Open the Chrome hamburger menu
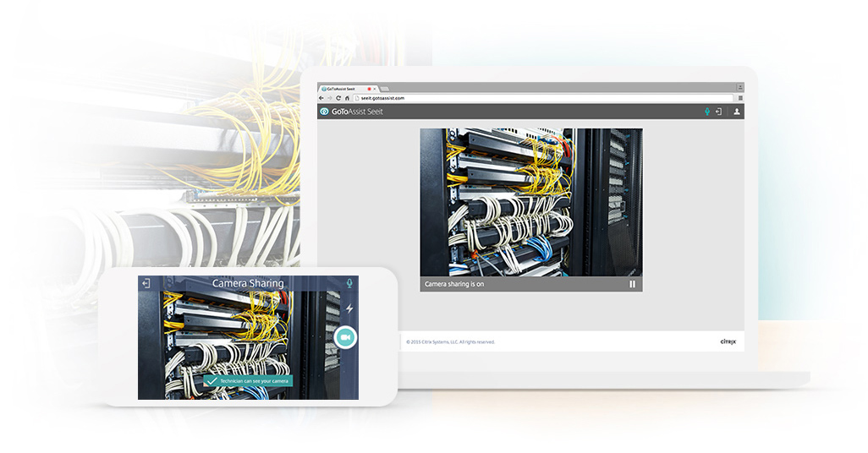This screenshot has width=868, height=453. pyautogui.click(x=739, y=98)
